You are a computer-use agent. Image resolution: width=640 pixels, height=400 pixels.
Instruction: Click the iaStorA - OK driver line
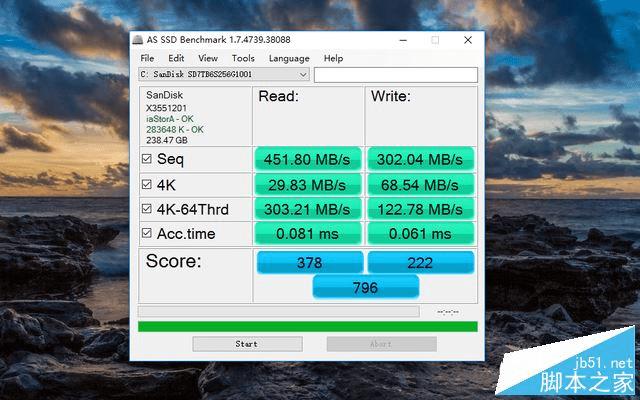pos(169,119)
